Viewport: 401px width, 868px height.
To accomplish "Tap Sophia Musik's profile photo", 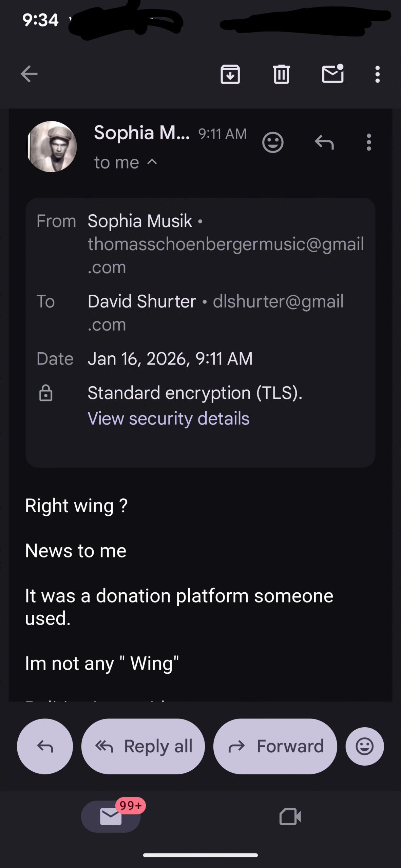I will click(x=52, y=146).
